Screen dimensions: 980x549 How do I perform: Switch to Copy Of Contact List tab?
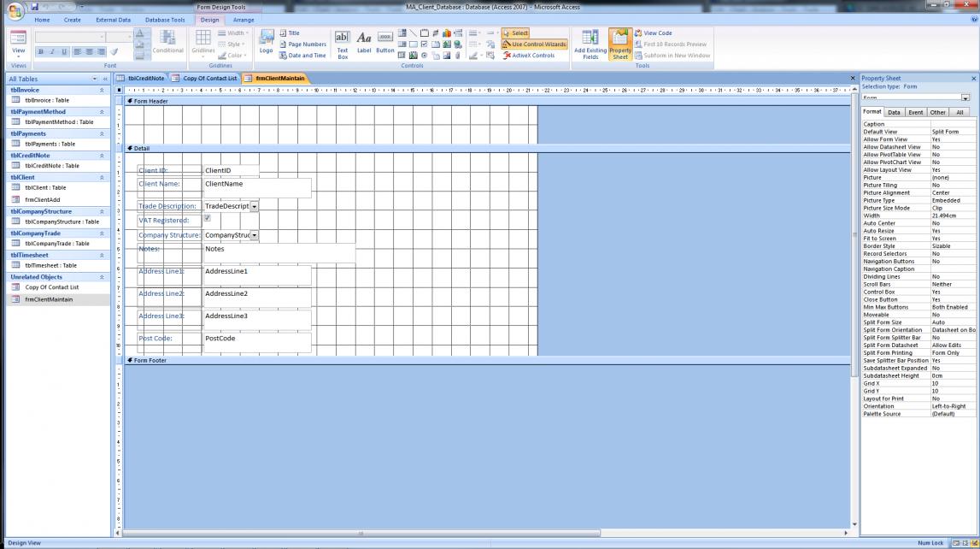click(205, 78)
